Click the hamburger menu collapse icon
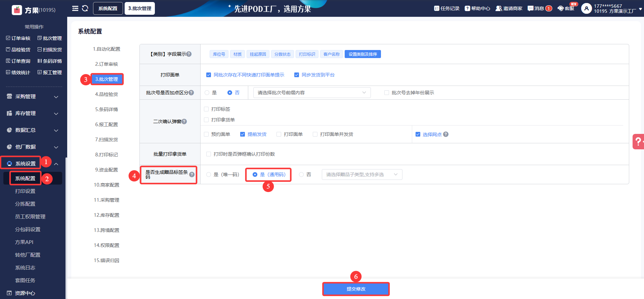The width and height of the screenshot is (644, 299). [75, 8]
